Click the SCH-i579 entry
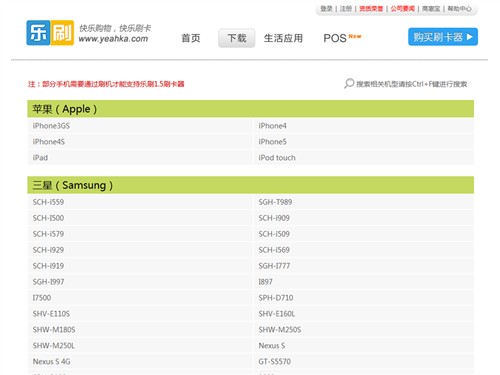 [x=48, y=234]
